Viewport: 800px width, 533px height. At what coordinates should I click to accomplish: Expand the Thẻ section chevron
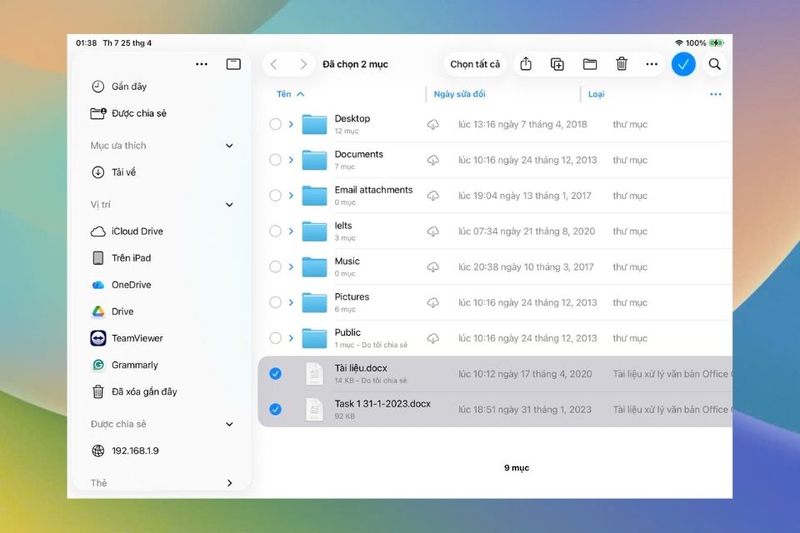pyautogui.click(x=230, y=483)
